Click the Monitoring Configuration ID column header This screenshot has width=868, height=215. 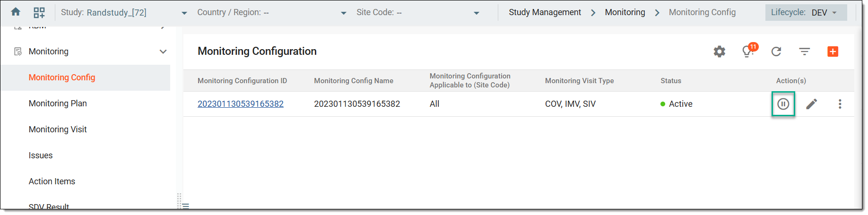[x=242, y=81]
